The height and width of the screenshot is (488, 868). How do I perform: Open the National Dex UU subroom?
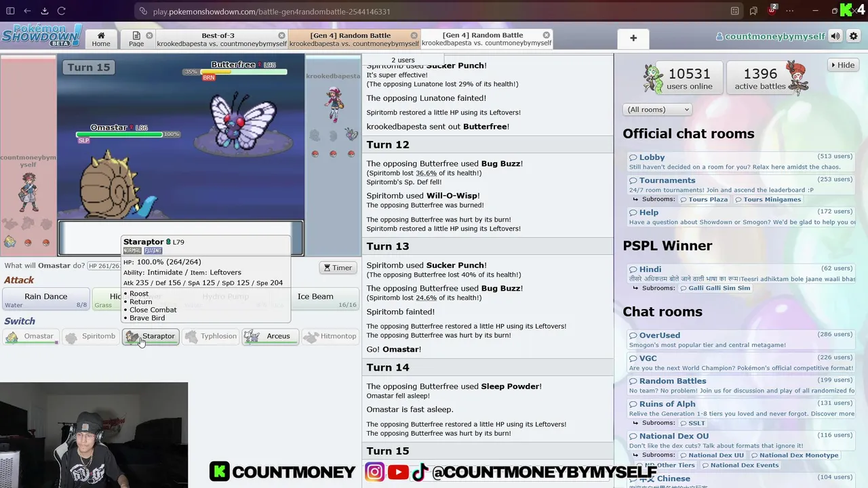coord(711,455)
